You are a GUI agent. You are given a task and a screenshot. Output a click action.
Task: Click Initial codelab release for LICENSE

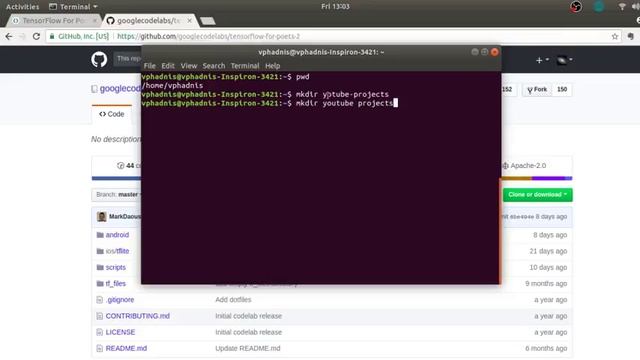click(x=249, y=332)
